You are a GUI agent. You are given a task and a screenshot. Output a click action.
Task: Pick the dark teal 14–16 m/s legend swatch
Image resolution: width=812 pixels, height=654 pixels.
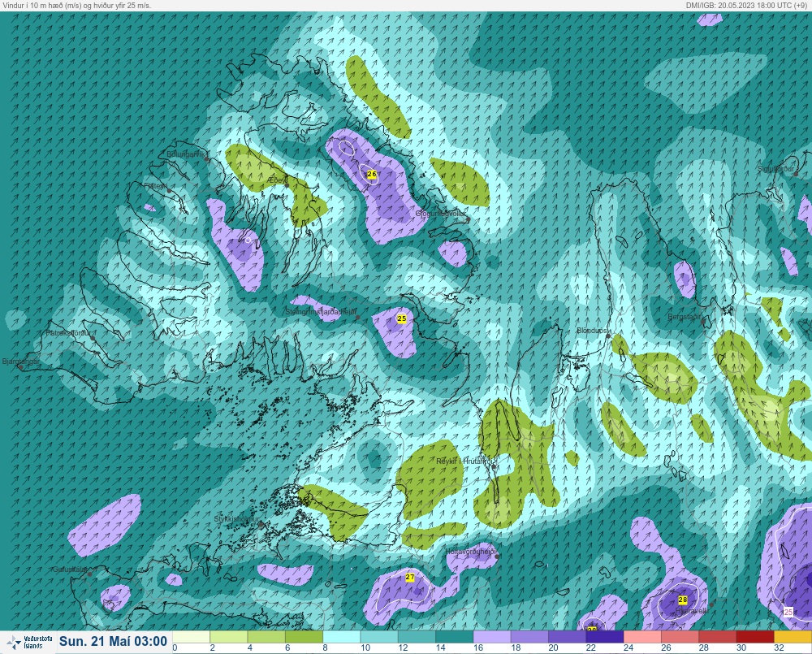454,636
